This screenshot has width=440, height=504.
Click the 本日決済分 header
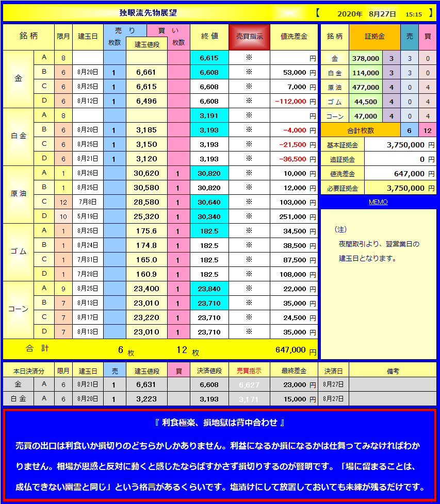(x=28, y=371)
